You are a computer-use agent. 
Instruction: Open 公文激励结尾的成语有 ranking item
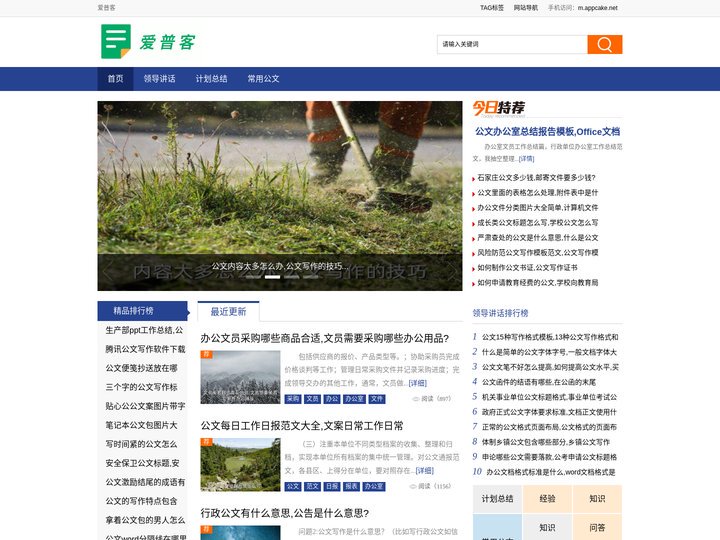(x=145, y=482)
